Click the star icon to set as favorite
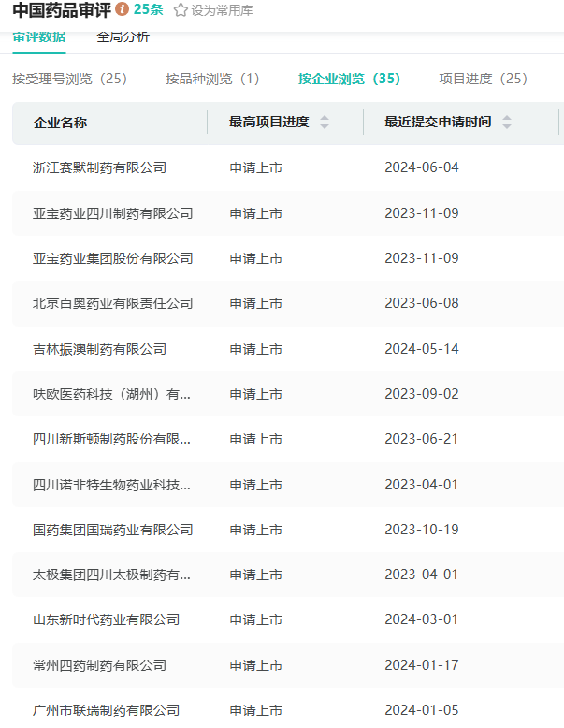 pos(181,10)
